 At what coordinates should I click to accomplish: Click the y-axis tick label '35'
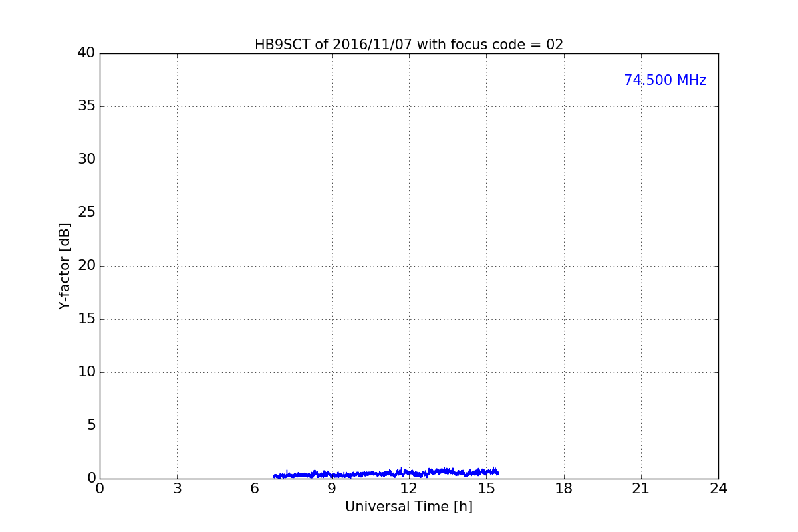(86, 106)
